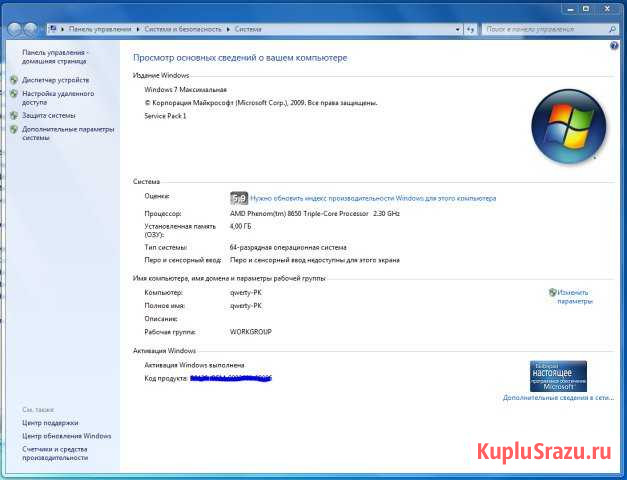
Task: Click link to update Windows performance index
Action: [373, 198]
